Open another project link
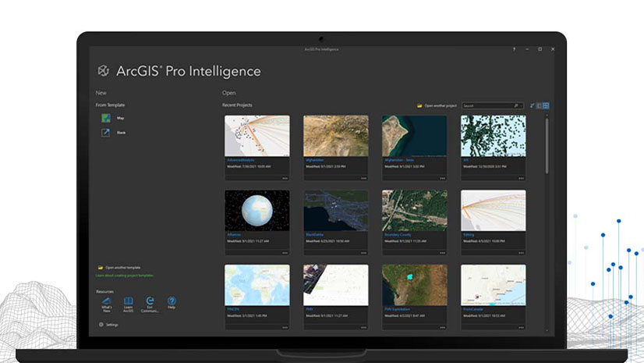This screenshot has height=363, width=644. (441, 105)
